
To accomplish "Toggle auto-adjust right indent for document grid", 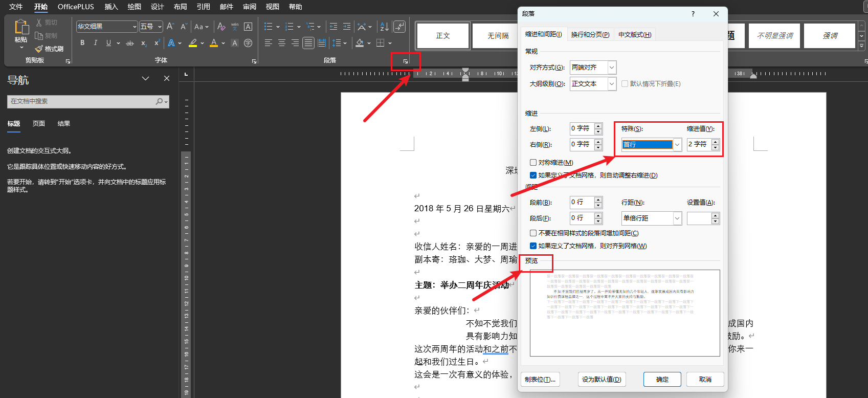I will [533, 175].
